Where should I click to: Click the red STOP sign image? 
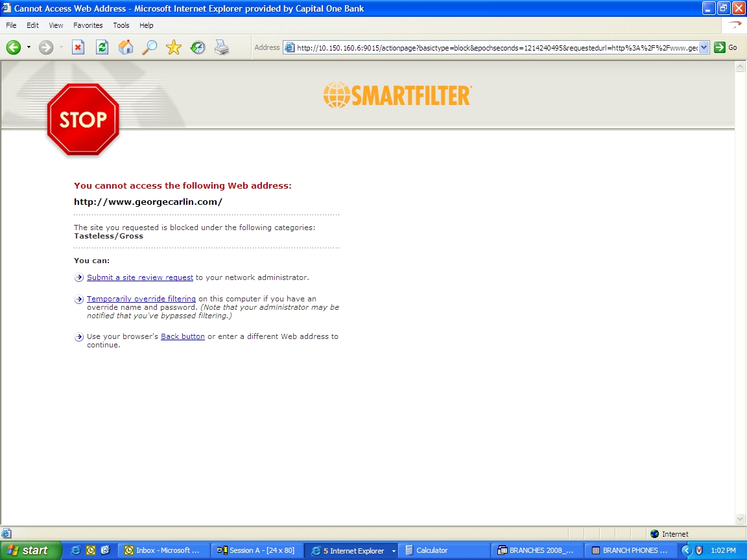(x=83, y=119)
